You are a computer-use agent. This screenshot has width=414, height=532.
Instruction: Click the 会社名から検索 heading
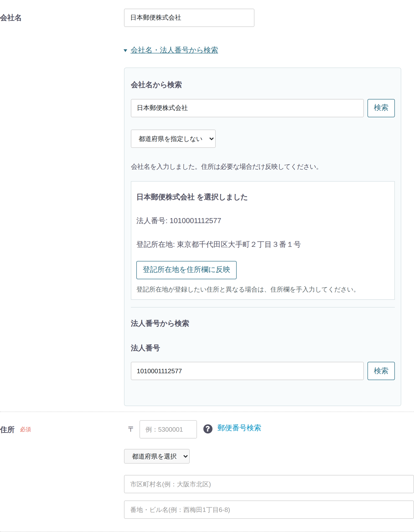[x=156, y=85]
